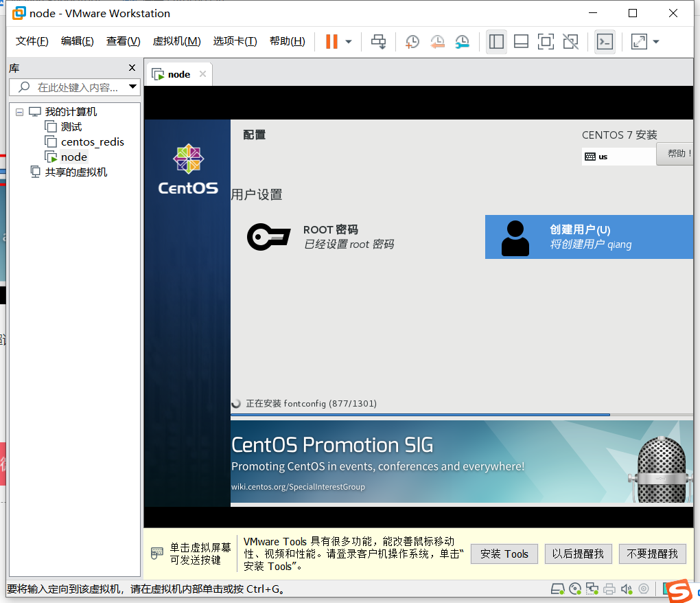Toggle the library sidebar view

coord(496,41)
